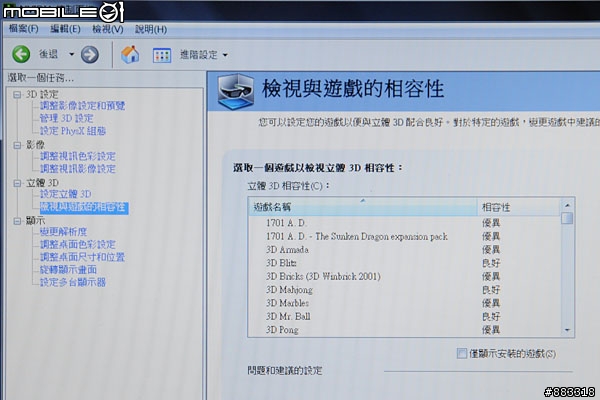
Task: Click the game list scrollbar thumb
Action: (x=567, y=219)
